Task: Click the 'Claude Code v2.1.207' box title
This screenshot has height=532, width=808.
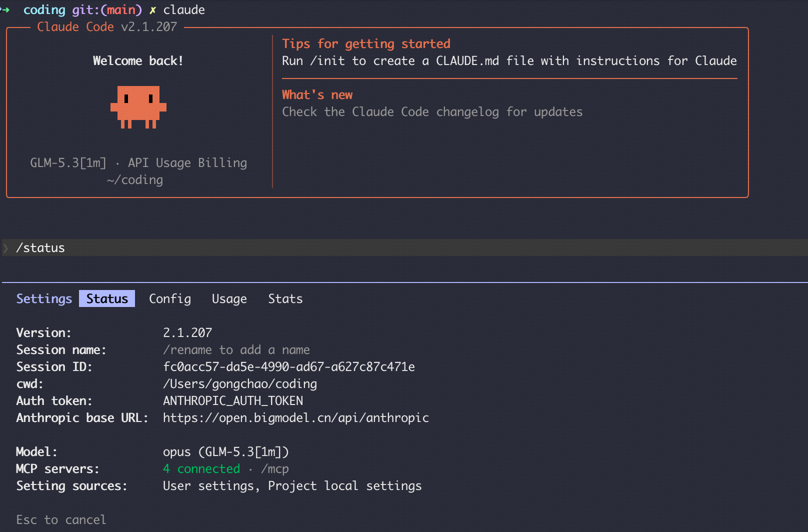Action: [107, 27]
